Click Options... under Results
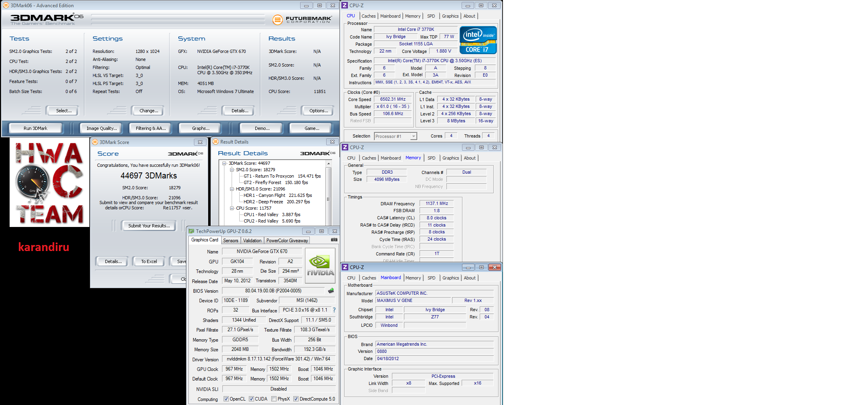Image resolution: width=868 pixels, height=405 pixels. [x=318, y=111]
